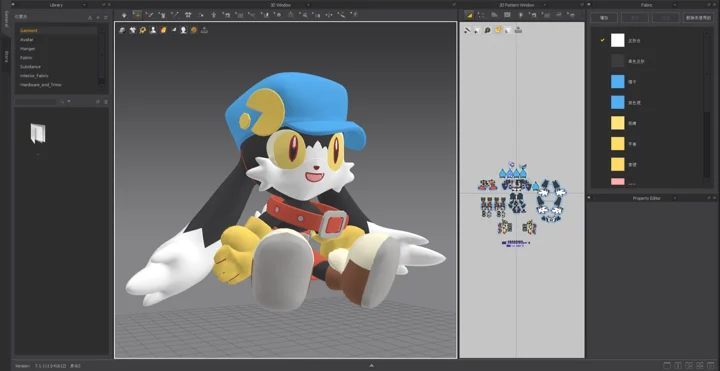Toggle the checkmark on the white fabric
The image size is (720, 371).
[x=602, y=40]
